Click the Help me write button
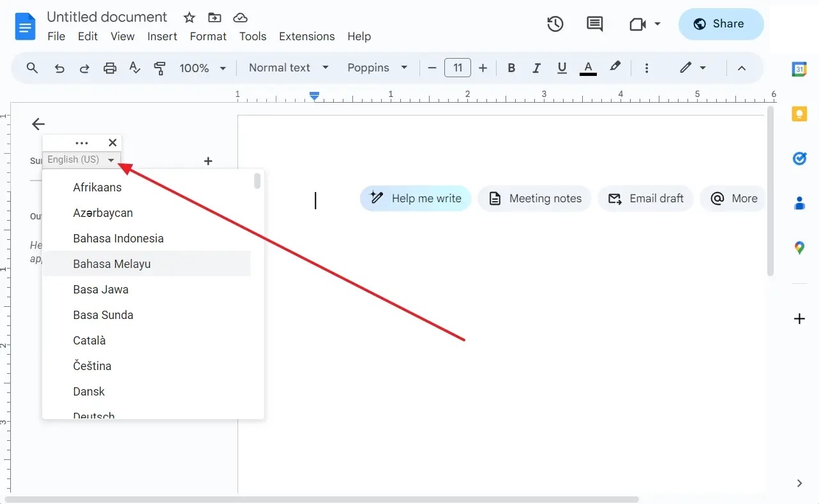The width and height of the screenshot is (819, 504). point(415,198)
